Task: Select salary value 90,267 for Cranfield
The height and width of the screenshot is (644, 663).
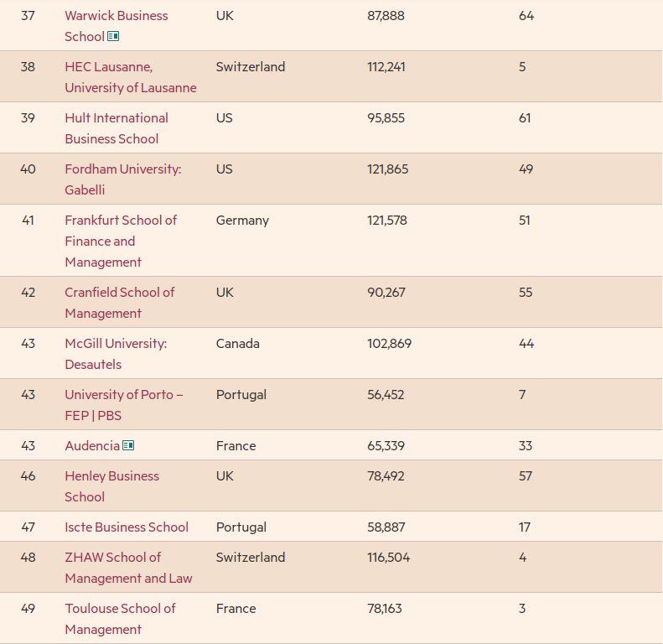Action: (x=386, y=293)
